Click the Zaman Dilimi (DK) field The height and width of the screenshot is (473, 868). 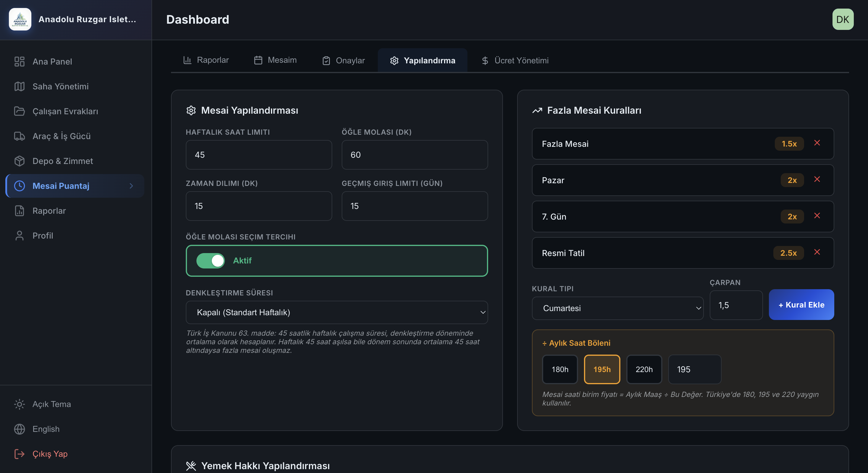(x=259, y=206)
